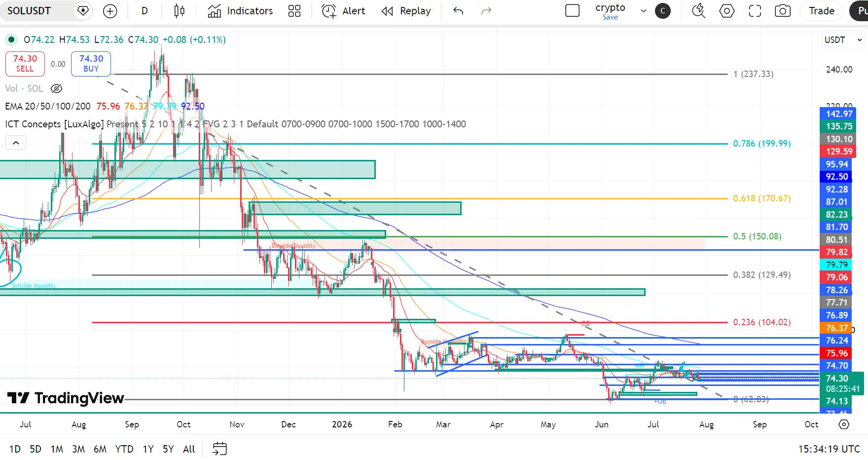
Task: Click the 15:34:19 UTC timezone clock
Action: 829,449
